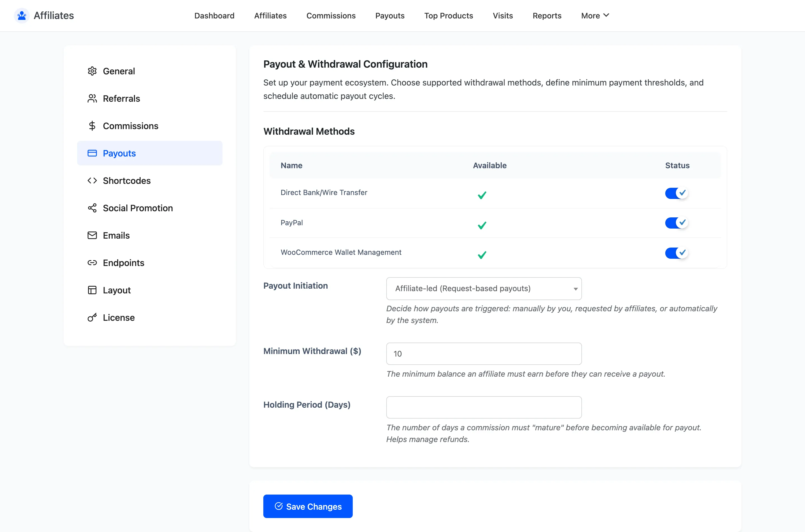Expand the More menu chevron
Image resolution: width=805 pixels, height=532 pixels.
coord(607,15)
